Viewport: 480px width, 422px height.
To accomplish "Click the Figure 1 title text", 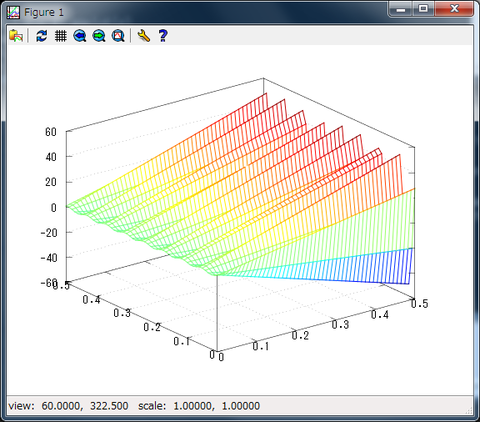I will [x=44, y=12].
